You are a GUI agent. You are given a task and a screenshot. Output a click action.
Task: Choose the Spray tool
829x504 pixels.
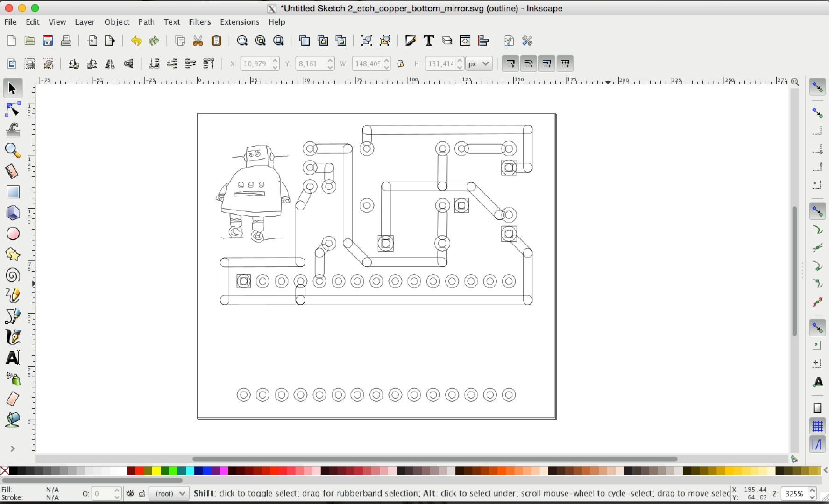coord(13,378)
